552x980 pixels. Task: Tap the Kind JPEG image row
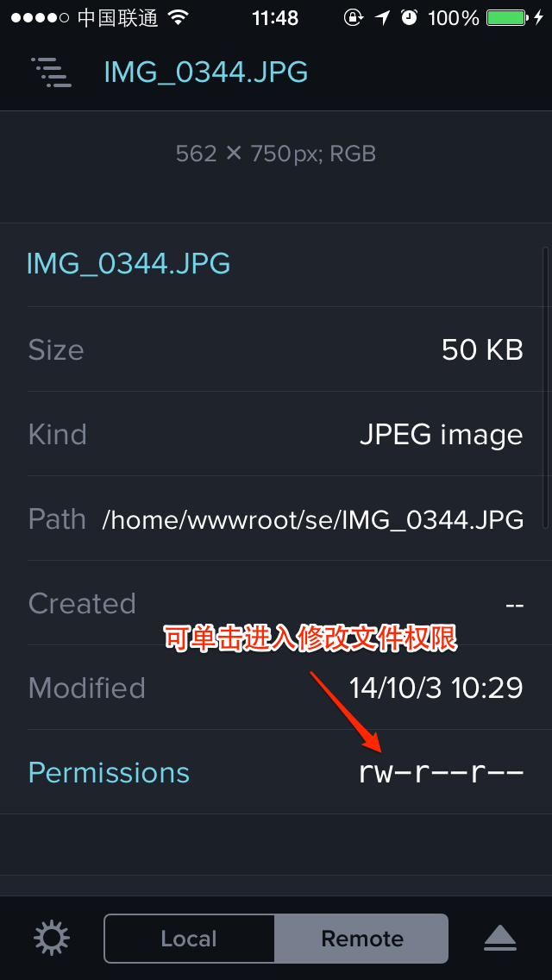pyautogui.click(x=276, y=434)
